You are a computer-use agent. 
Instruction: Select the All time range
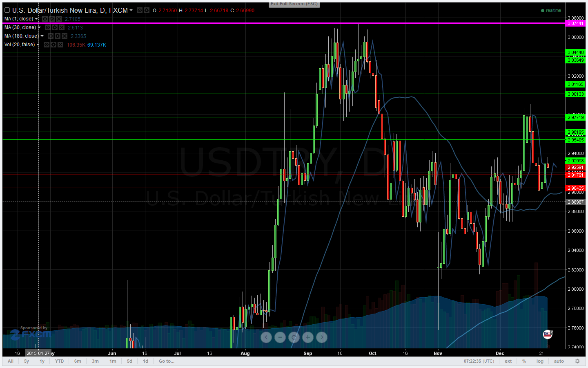pyautogui.click(x=11, y=361)
